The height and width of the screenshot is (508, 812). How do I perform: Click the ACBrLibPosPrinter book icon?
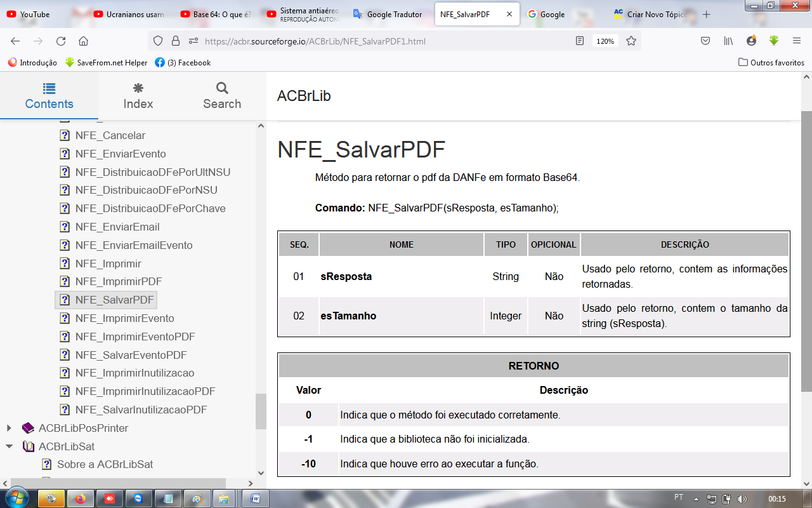click(28, 428)
